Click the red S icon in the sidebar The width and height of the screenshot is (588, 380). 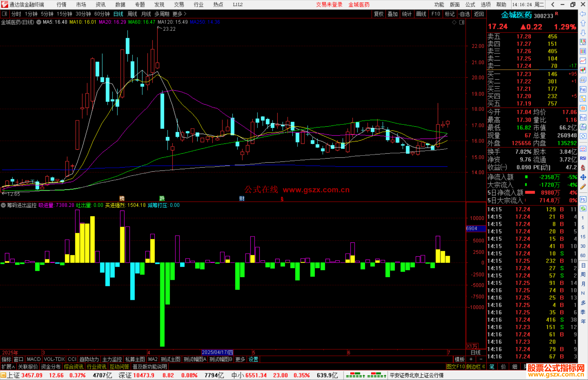[583, 168]
